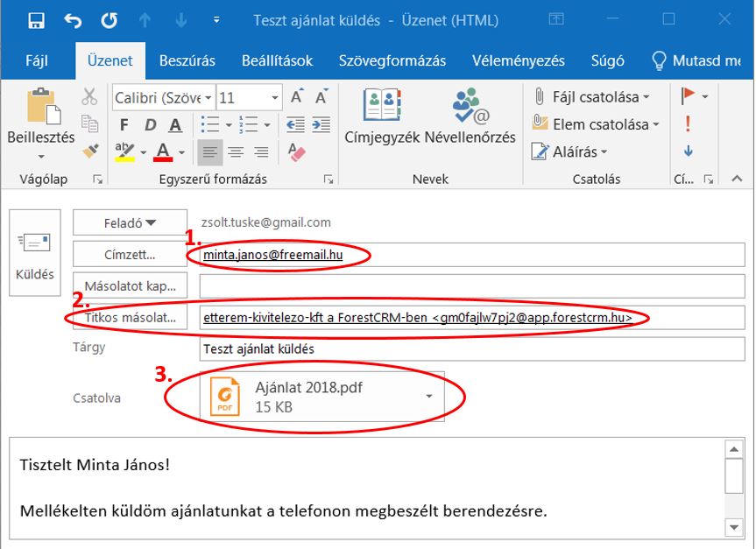Image resolution: width=756 pixels, height=549 pixels.
Task: Open the Címjegyzék address book
Action: pos(382,116)
